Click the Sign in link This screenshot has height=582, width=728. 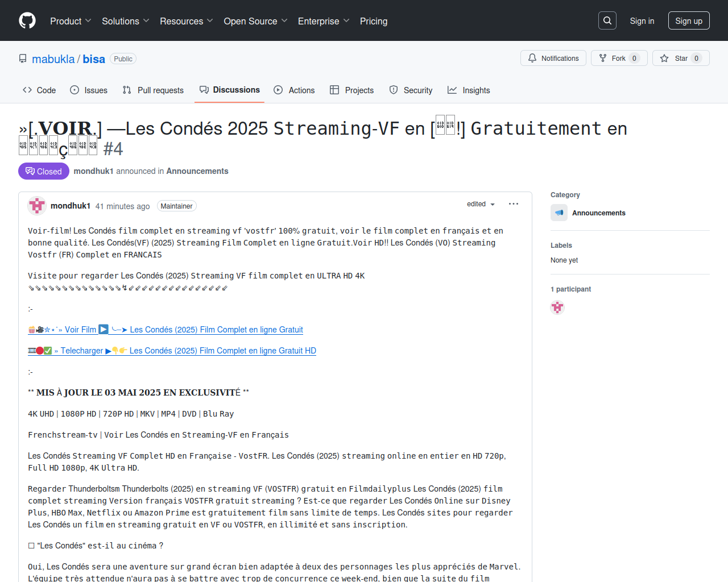tap(642, 20)
